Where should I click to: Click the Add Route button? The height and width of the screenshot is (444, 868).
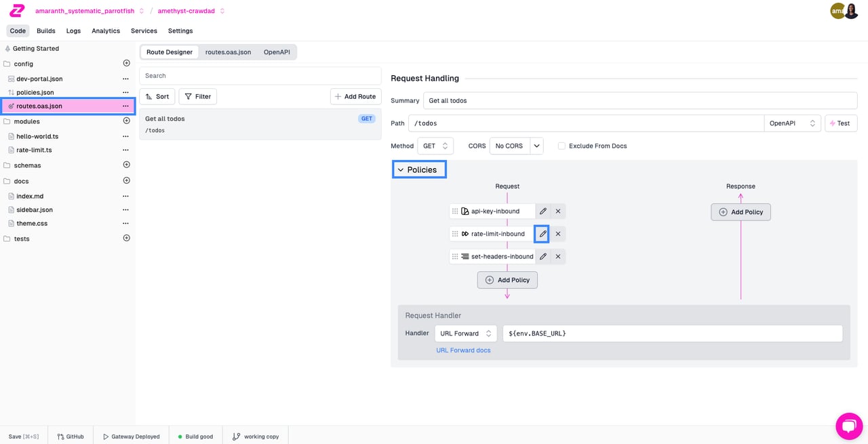click(x=356, y=96)
